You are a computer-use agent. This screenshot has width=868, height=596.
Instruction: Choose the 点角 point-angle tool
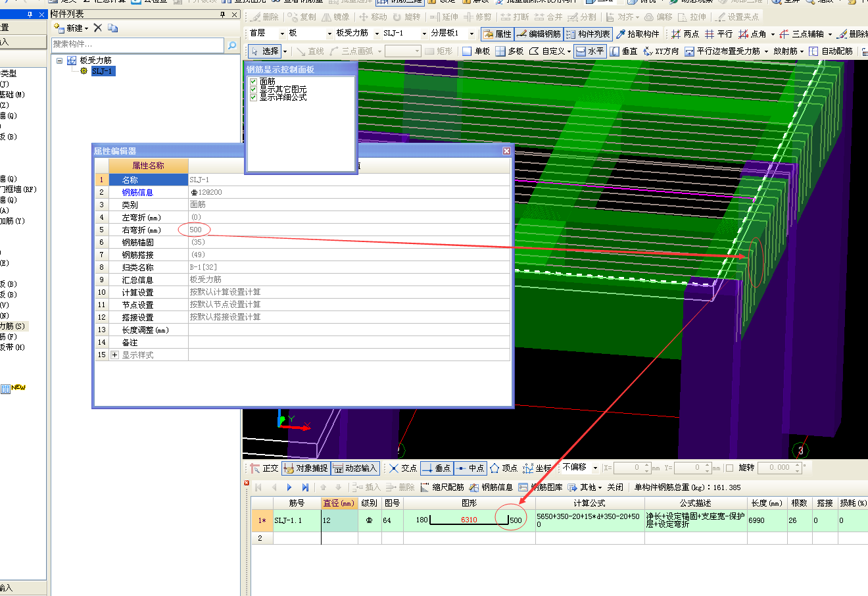point(752,34)
